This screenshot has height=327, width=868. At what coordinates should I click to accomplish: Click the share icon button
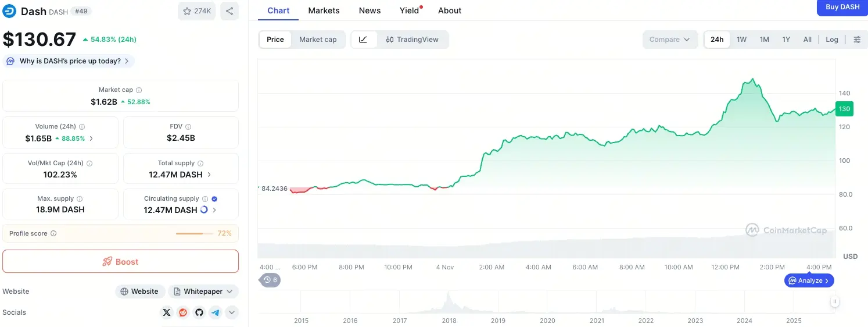[229, 11]
